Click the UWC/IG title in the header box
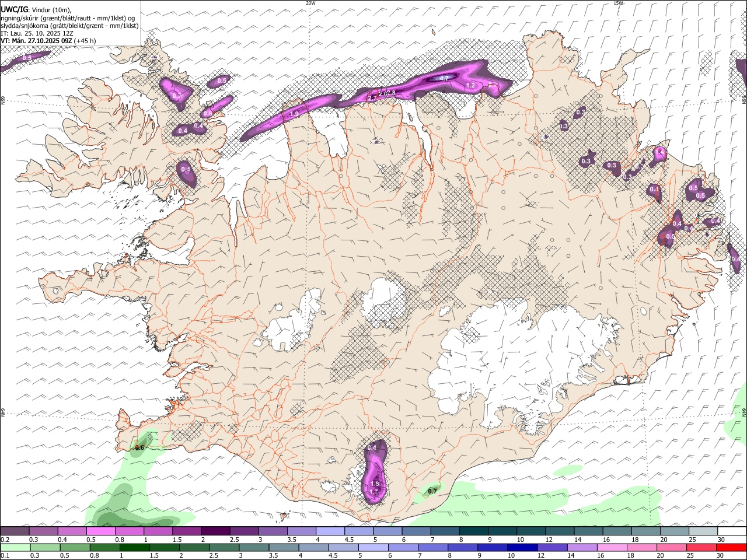This screenshot has height=560, width=747. 15,9
